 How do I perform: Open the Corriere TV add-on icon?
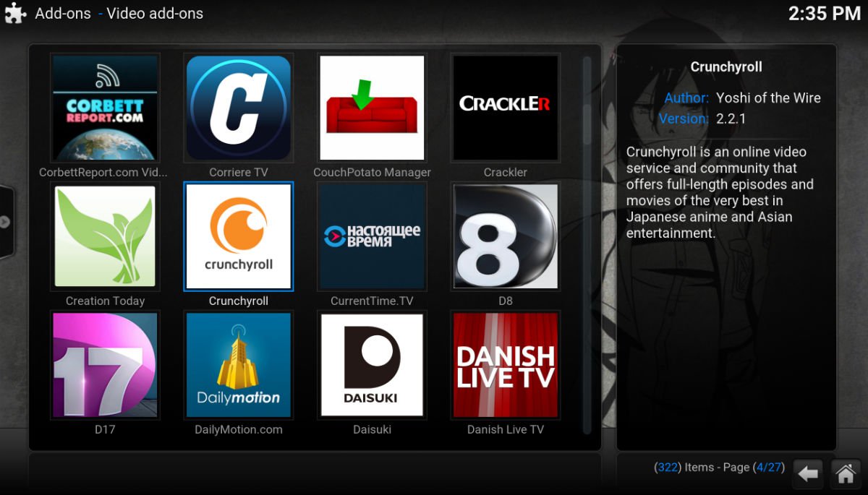[239, 108]
